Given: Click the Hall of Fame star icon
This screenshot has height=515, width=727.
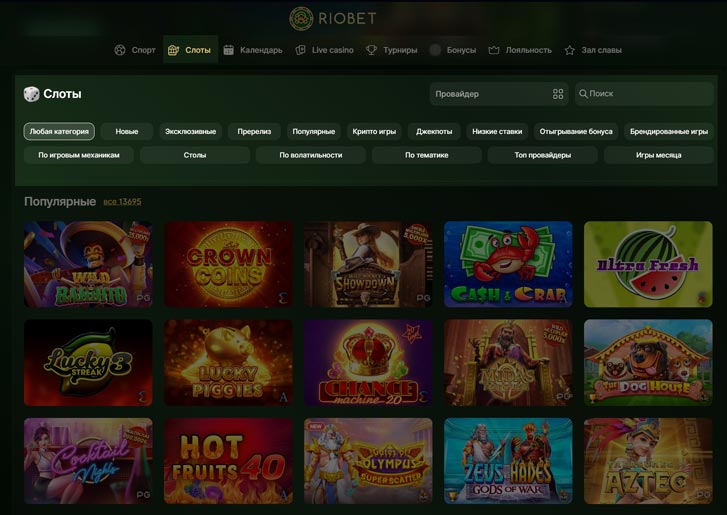Looking at the screenshot, I should tap(570, 50).
